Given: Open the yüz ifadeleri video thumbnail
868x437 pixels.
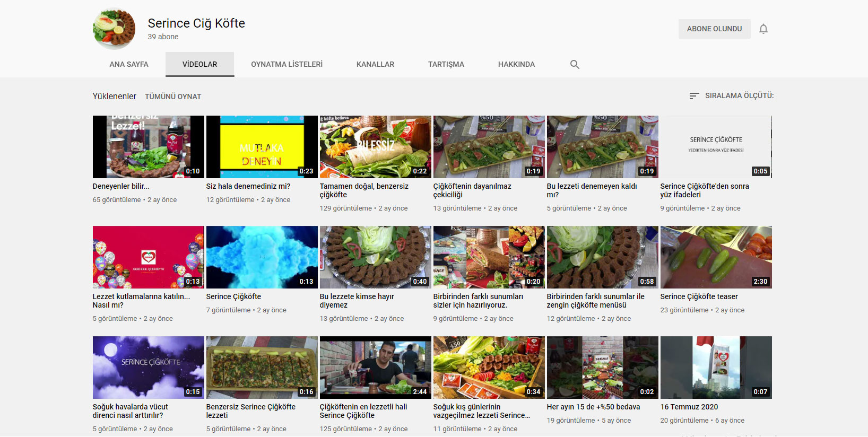Looking at the screenshot, I should click(x=716, y=147).
